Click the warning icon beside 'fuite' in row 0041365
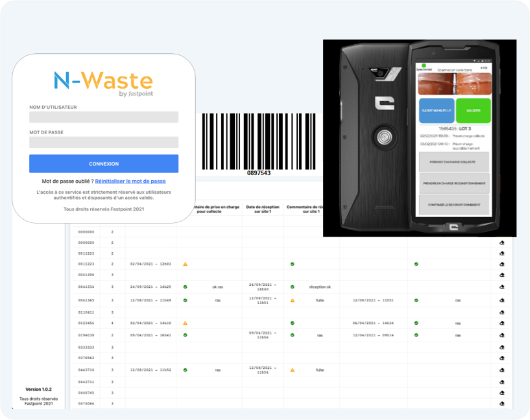This screenshot has height=420, width=530. 293,300
